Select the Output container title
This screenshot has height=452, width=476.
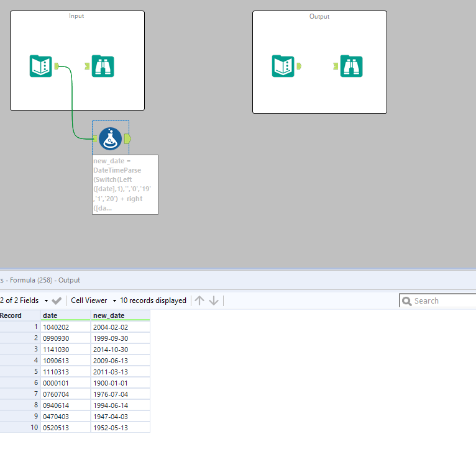pos(319,16)
